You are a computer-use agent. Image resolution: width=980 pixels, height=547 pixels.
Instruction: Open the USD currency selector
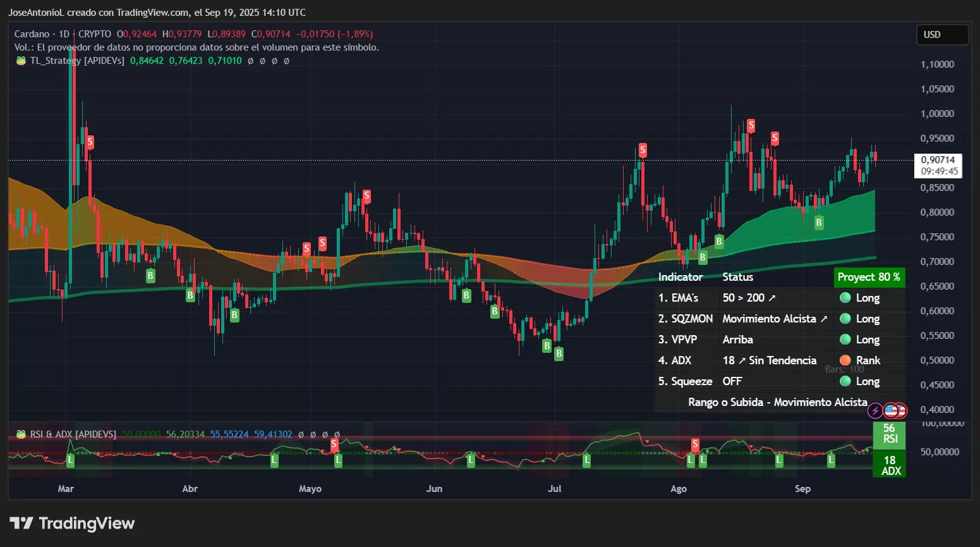941,35
